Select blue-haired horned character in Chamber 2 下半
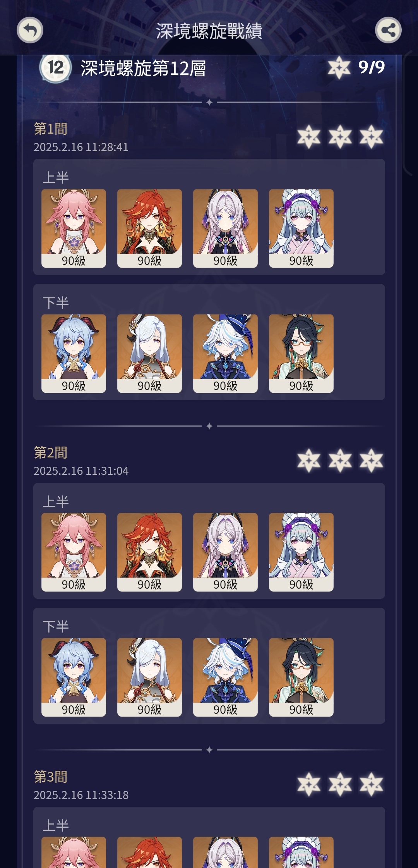 74,677
